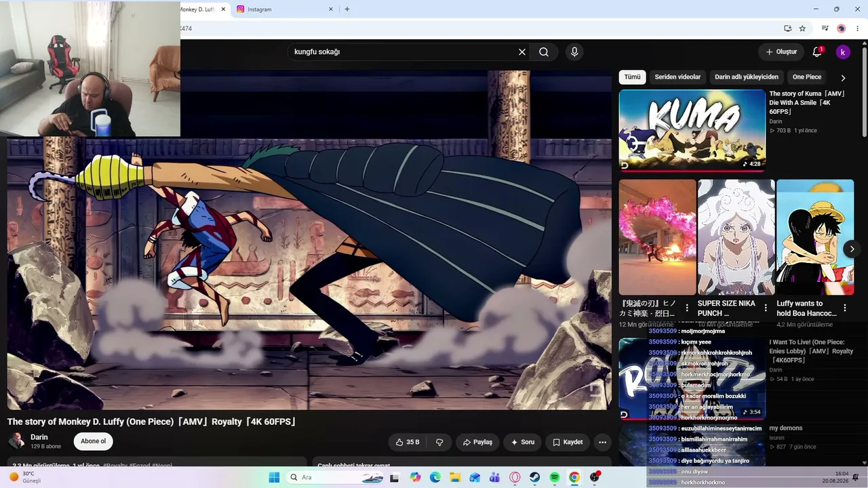868x488 pixels.
Task: Clear the YouTube search box text
Action: click(522, 52)
